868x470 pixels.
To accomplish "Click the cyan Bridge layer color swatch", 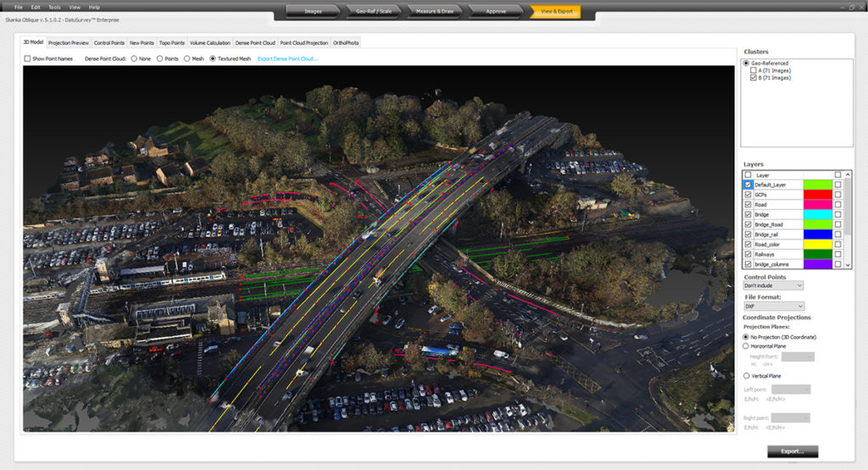I will (818, 214).
